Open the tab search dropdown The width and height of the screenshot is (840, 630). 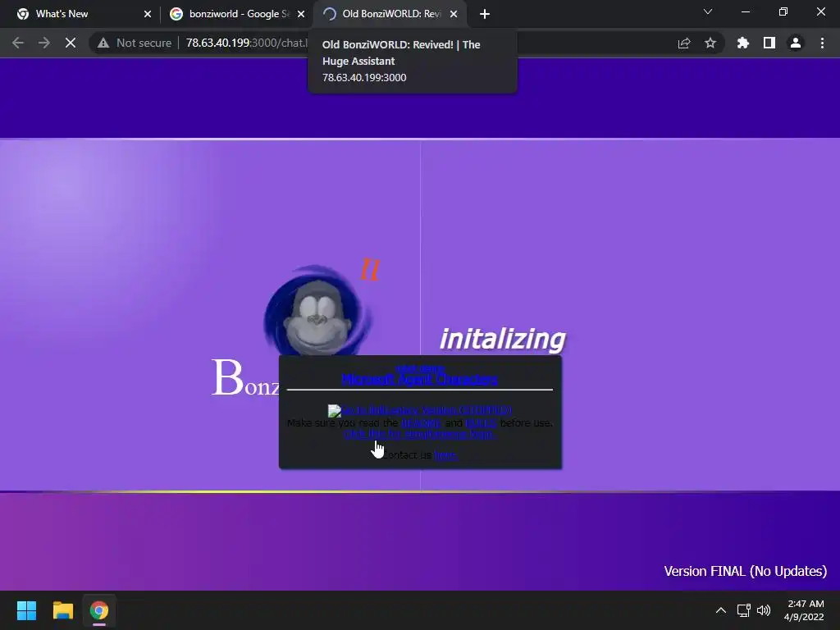(x=708, y=11)
